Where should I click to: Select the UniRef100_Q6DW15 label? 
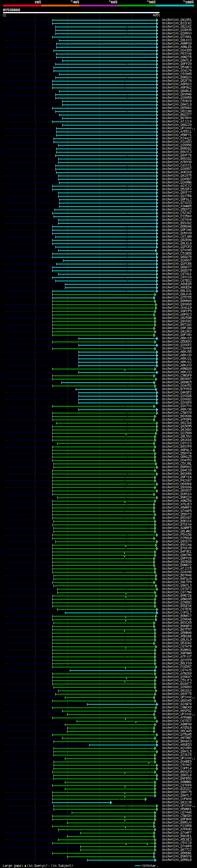click(x=176, y=382)
